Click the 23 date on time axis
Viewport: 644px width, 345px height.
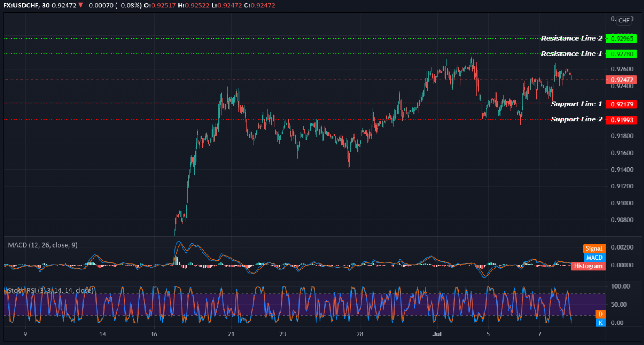click(x=283, y=334)
